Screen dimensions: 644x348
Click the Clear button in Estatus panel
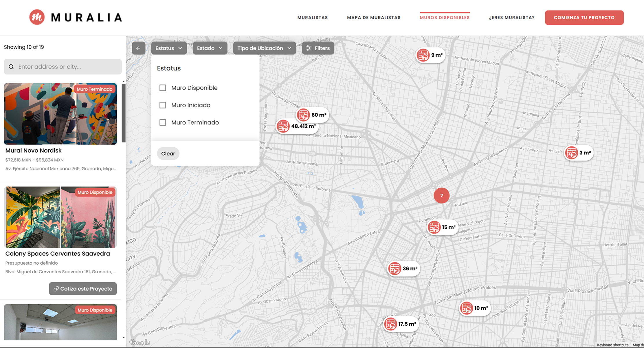pyautogui.click(x=168, y=153)
